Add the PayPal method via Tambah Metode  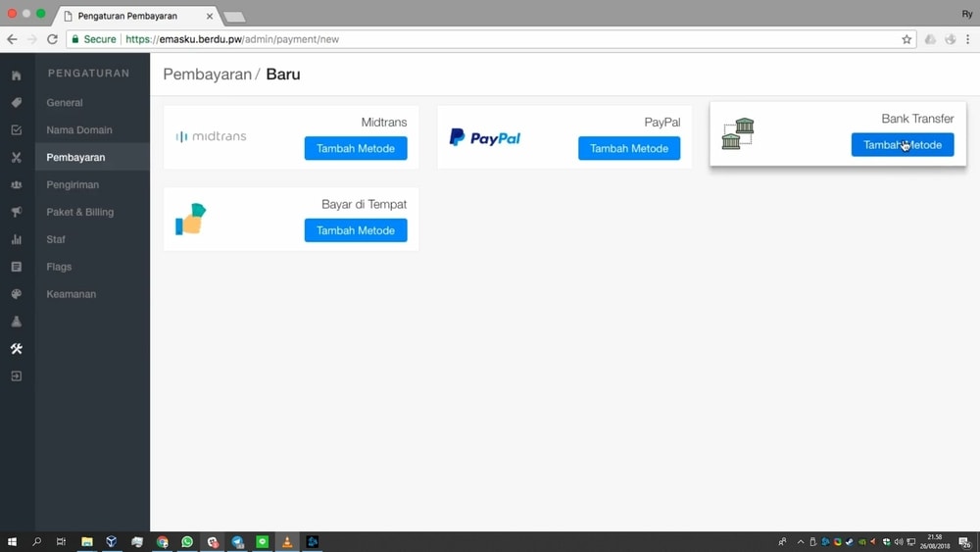[629, 148]
